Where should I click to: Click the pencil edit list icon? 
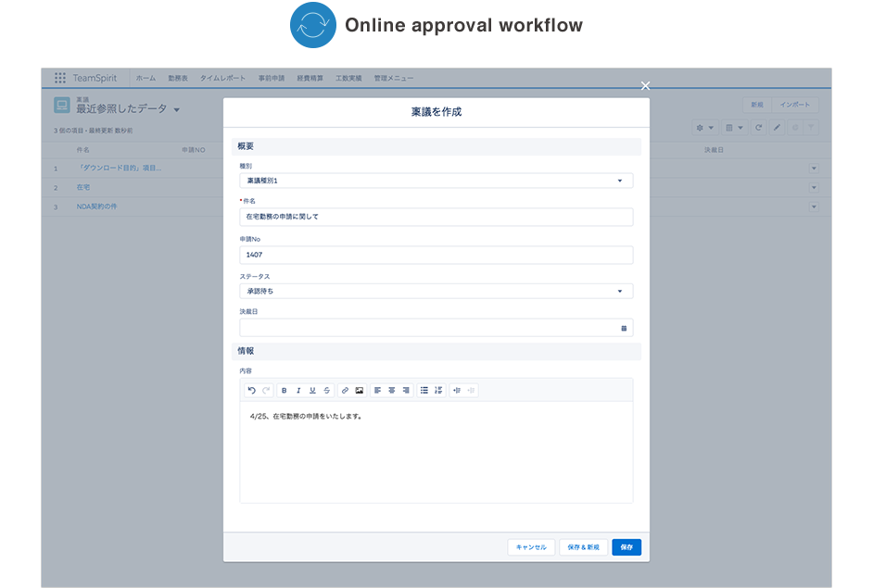pyautogui.click(x=777, y=128)
